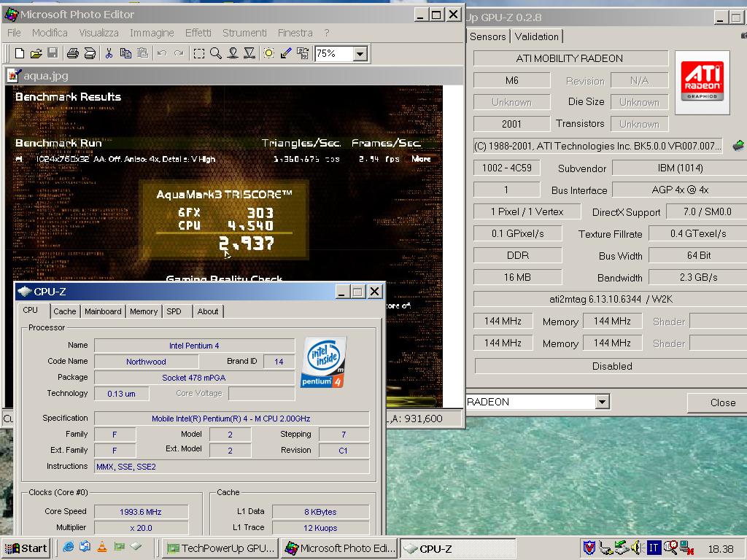Click the Save floppy disk icon
Image resolution: width=747 pixels, height=560 pixels.
[53, 53]
